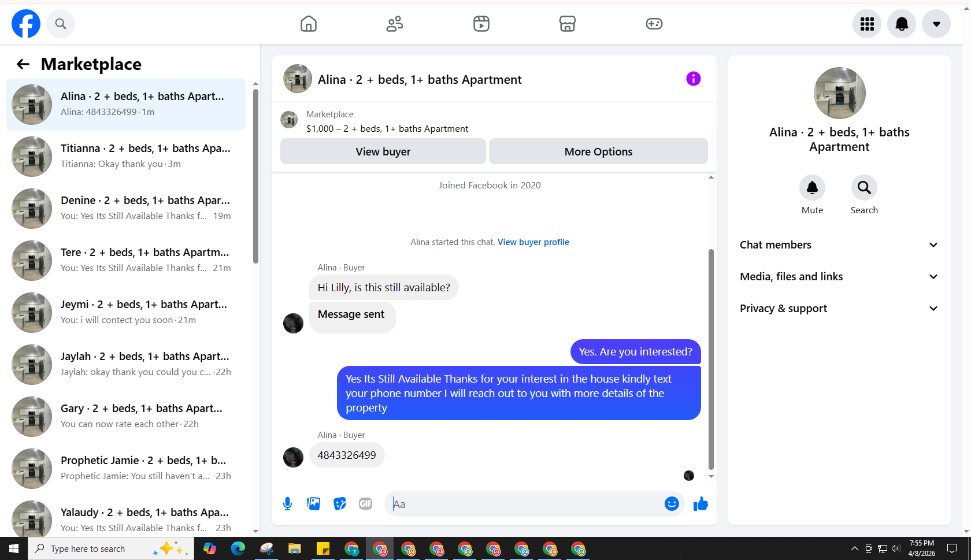Click the Facebook logo

pyautogui.click(x=26, y=24)
